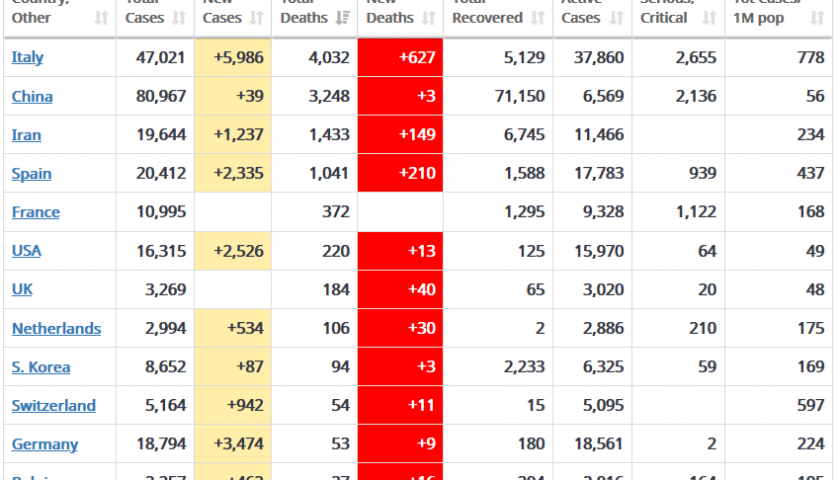Select Iran active cases 11,466
Viewport: 840px width, 480px height.
pos(599,134)
